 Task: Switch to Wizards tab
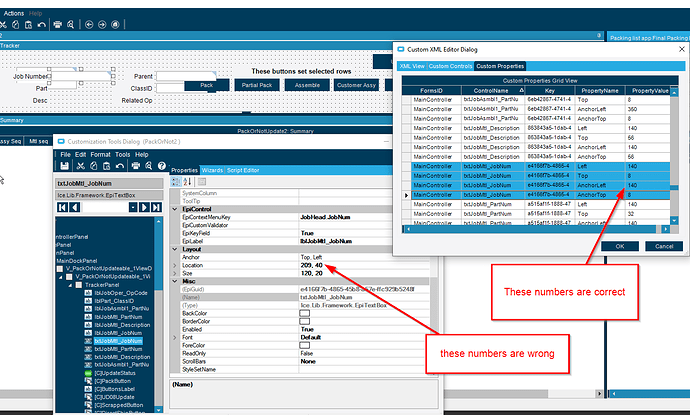click(x=213, y=170)
